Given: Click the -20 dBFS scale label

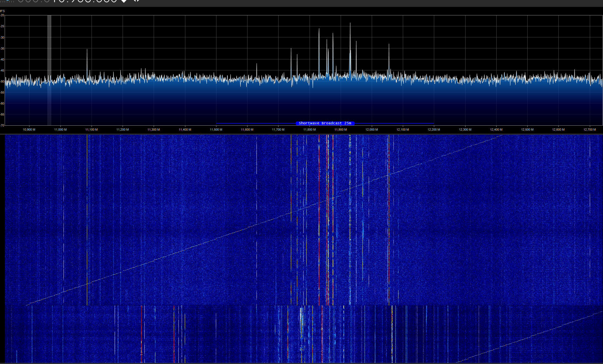Looking at the screenshot, I should 2,15.
